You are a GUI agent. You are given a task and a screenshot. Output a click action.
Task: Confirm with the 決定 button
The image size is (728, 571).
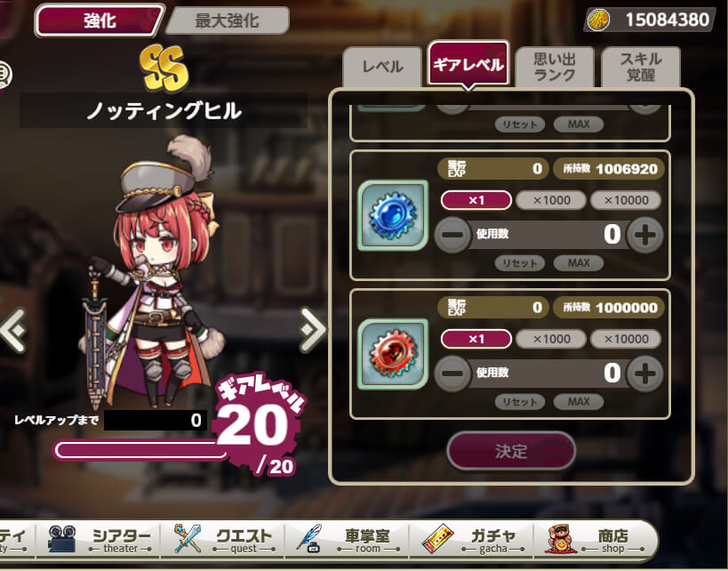click(x=511, y=451)
